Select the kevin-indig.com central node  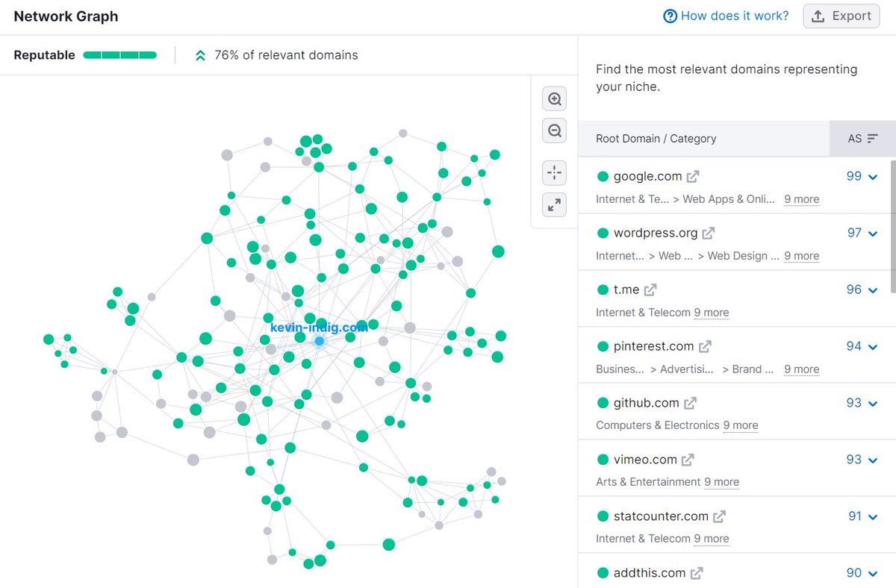[320, 340]
